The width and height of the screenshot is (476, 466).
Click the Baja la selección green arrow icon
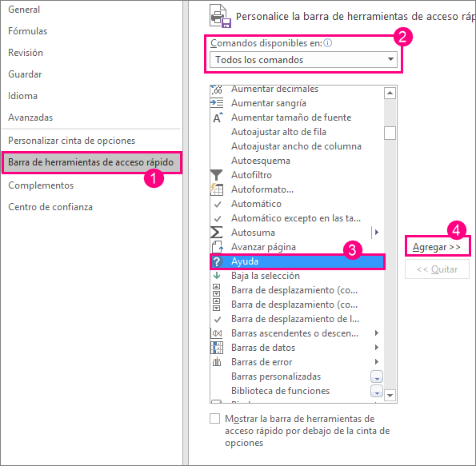click(217, 276)
